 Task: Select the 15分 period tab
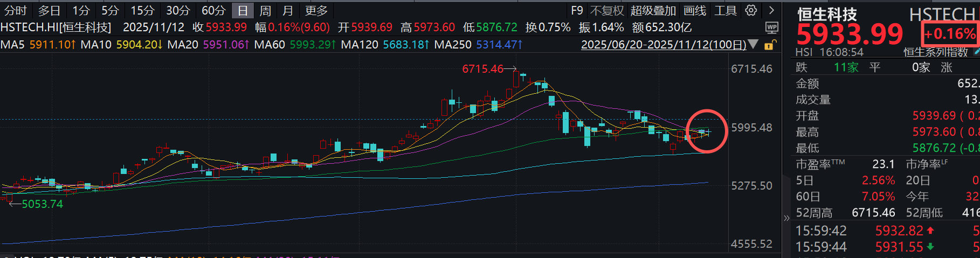[142, 11]
